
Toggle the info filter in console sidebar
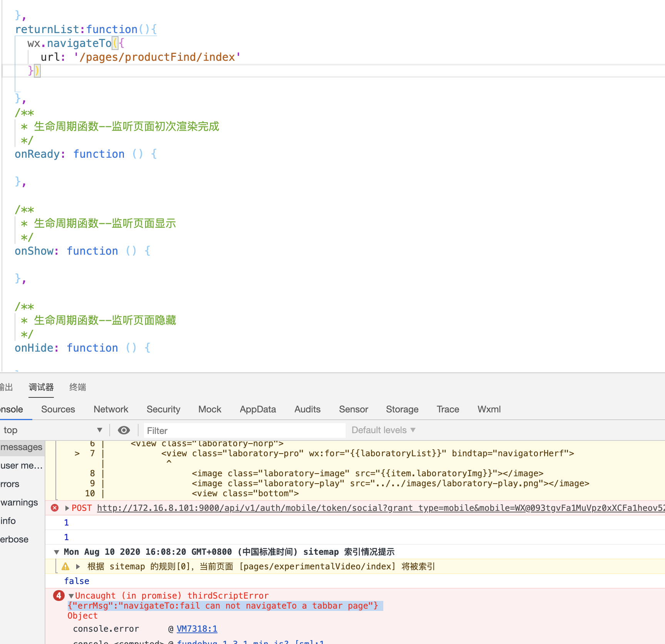[8, 521]
